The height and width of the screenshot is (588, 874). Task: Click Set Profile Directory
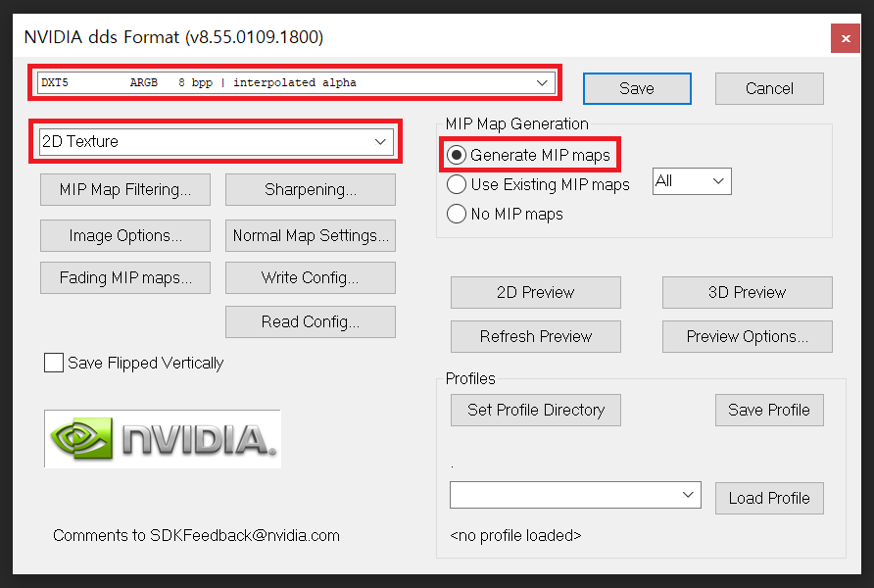pyautogui.click(x=536, y=411)
